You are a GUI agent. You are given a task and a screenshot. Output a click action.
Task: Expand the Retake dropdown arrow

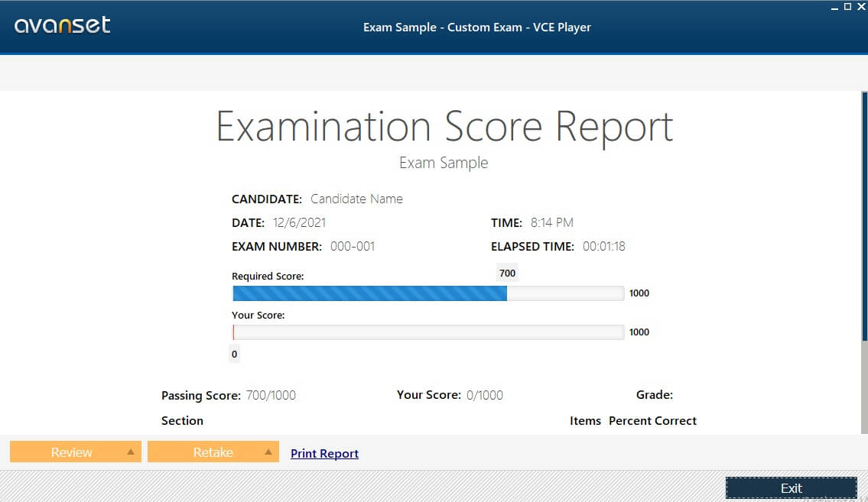268,452
